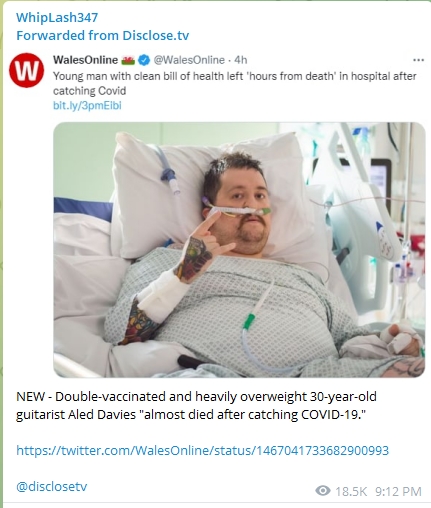Open the bit.ly/3pmEibi link

(87, 106)
